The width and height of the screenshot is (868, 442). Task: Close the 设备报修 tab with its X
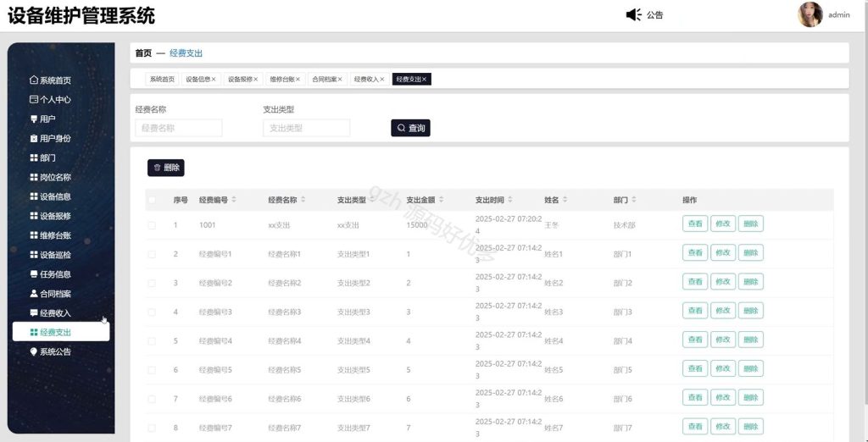[256, 79]
